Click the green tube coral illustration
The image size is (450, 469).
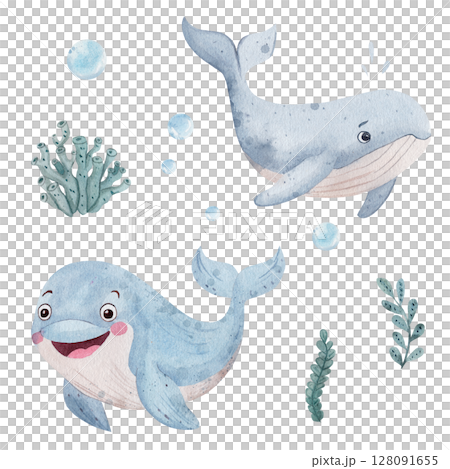pos(81,169)
